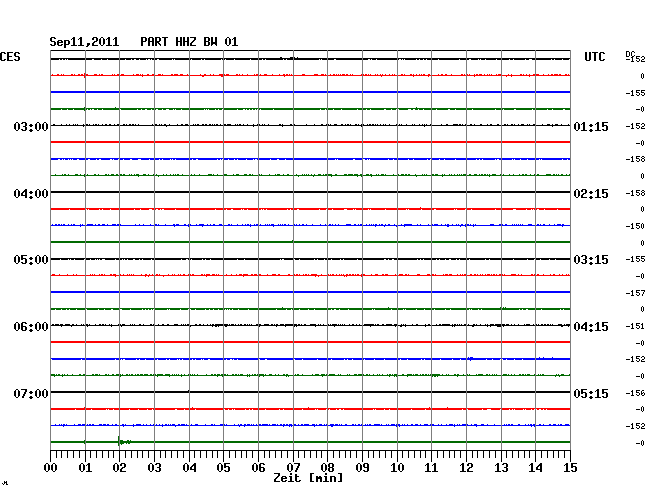Select the 01:15 UTC time label
This screenshot has width=650, height=494.
(590, 127)
